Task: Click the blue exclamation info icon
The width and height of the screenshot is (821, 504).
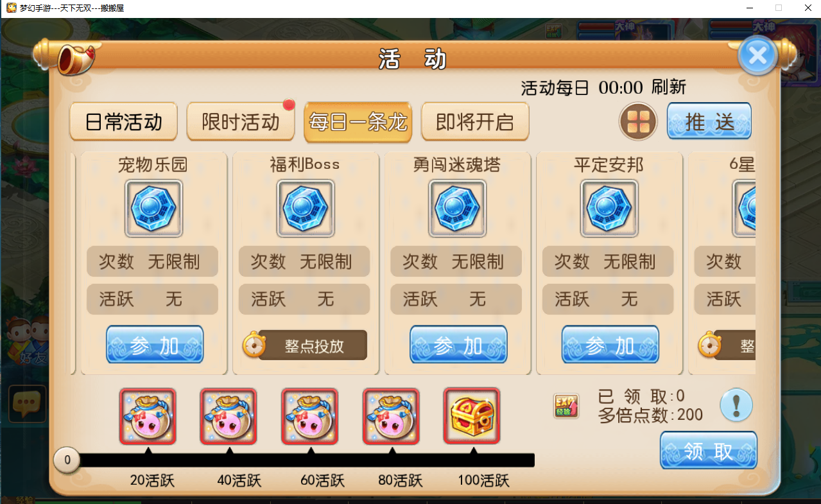Action: (x=736, y=405)
